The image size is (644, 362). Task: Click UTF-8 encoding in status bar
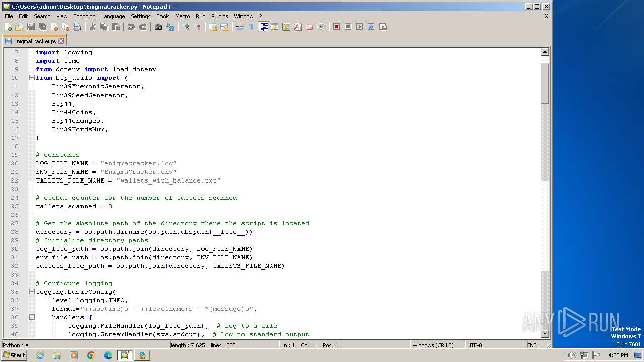(x=474, y=345)
